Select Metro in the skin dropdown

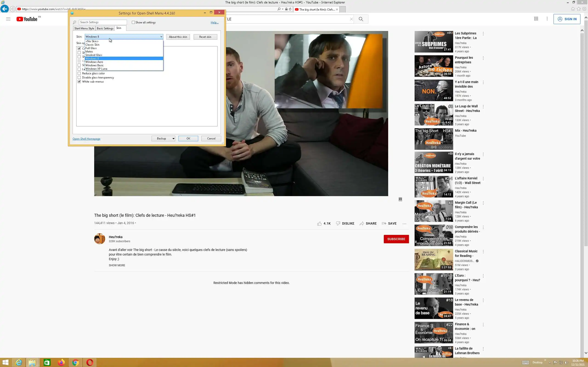coord(89,51)
